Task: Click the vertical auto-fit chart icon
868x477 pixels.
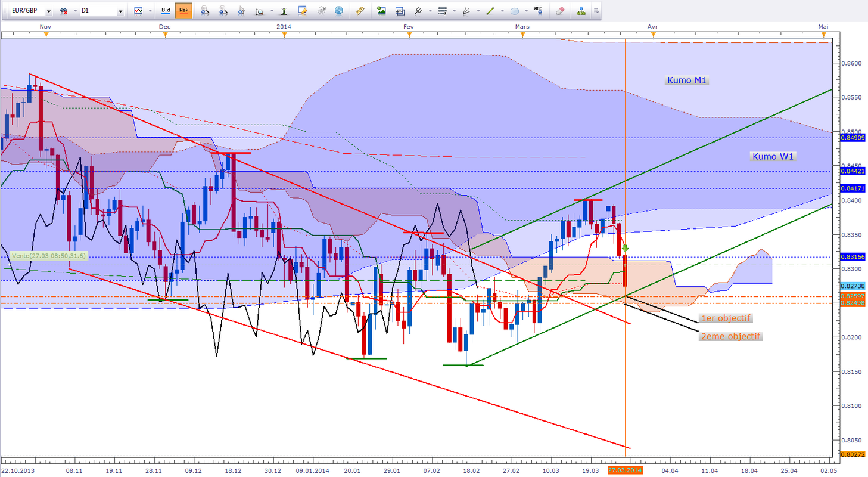Action: pos(284,11)
